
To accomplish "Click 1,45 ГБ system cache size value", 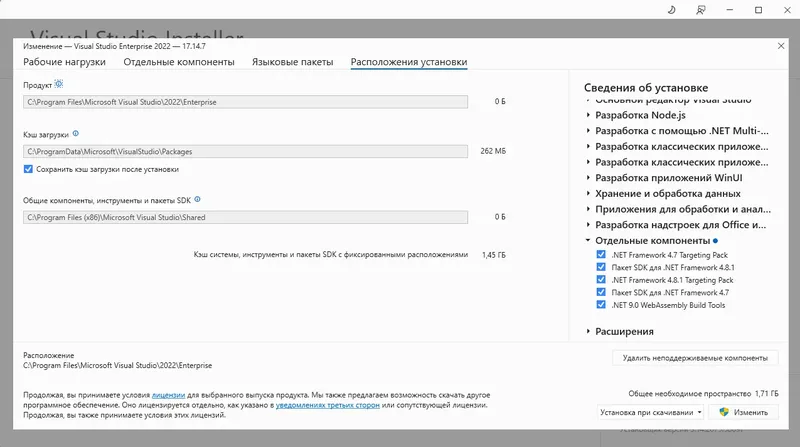I will coord(494,255).
